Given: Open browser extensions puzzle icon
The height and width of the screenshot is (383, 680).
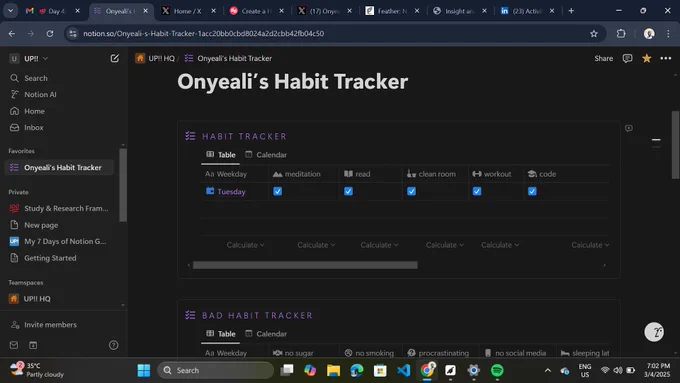Looking at the screenshot, I should 621,33.
